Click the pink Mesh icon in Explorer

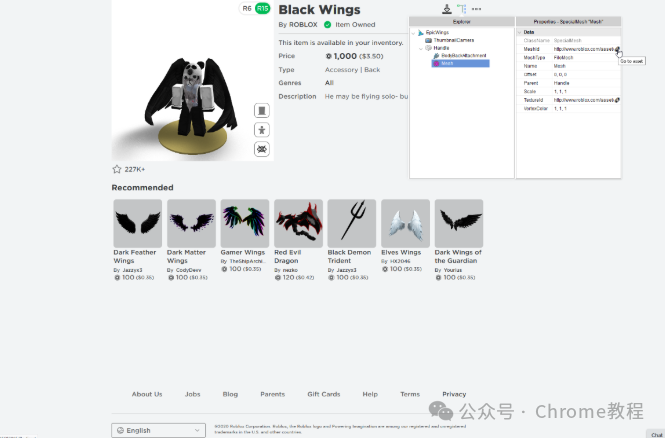click(x=436, y=64)
